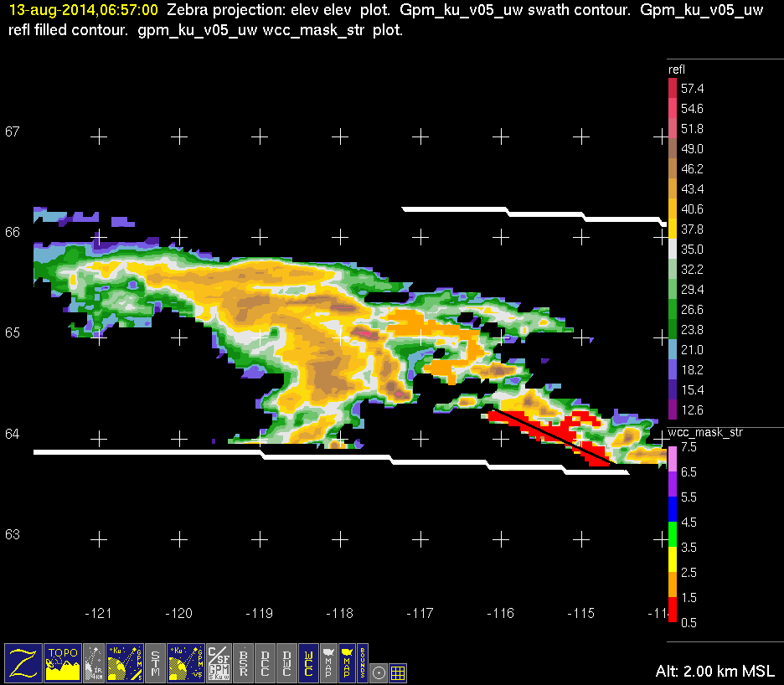Toggle the C/SF GPM Ku icon
Viewport: 784px width, 685px height.
click(219, 662)
